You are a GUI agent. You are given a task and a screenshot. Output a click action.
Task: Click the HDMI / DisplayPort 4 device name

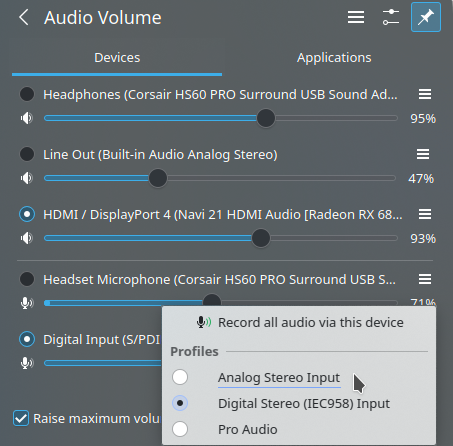(223, 215)
